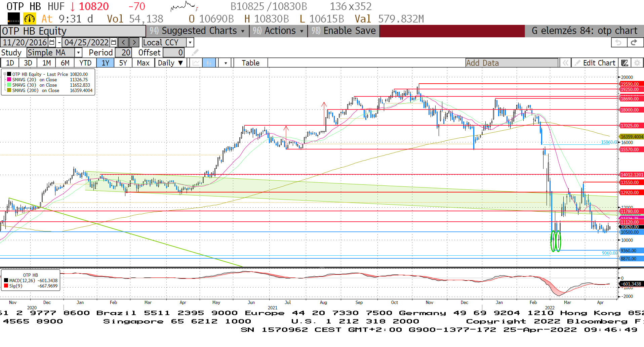Click the intraday sparkline mini chart

point(184,6)
